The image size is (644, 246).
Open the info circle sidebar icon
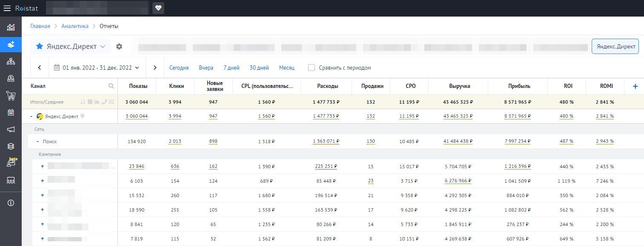click(11, 203)
